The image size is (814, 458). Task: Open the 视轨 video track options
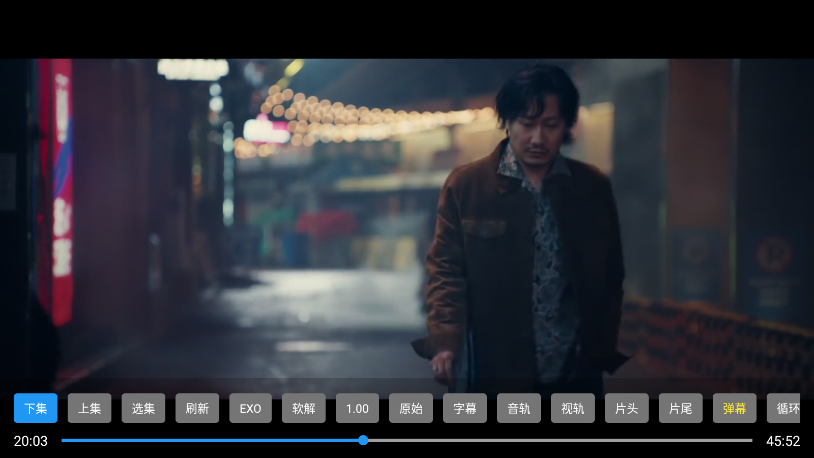tap(573, 408)
